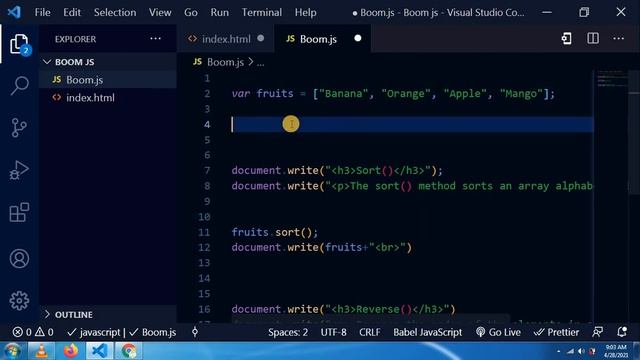640x360 pixels.
Task: Open the Explorer view in activity bar
Action: 19,44
